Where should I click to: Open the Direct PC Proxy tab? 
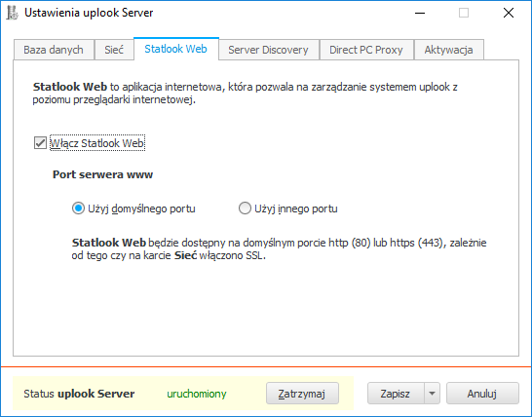366,50
